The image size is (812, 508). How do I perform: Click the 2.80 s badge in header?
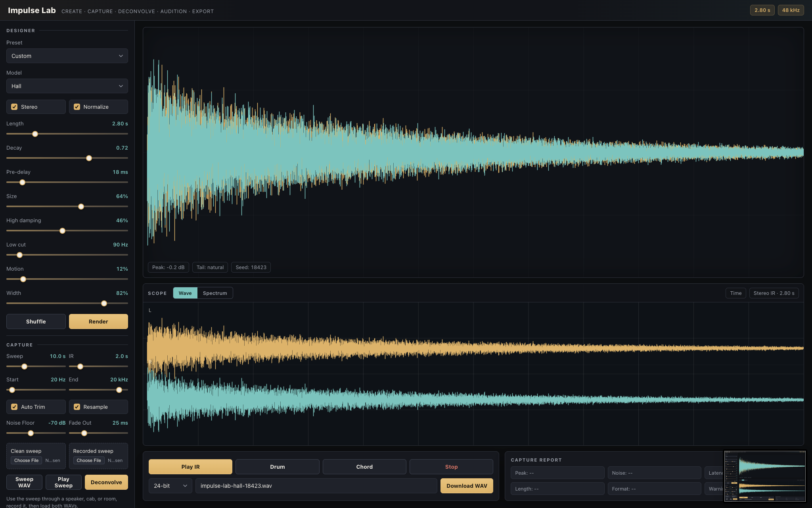tap(762, 10)
